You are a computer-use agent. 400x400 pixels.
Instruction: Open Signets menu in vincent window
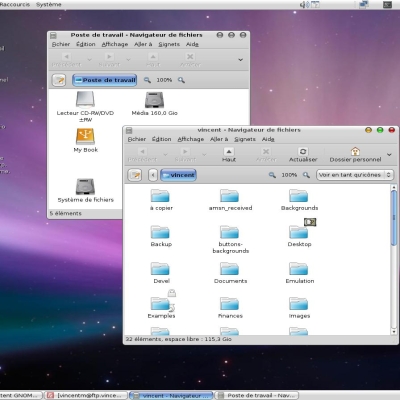(245, 139)
